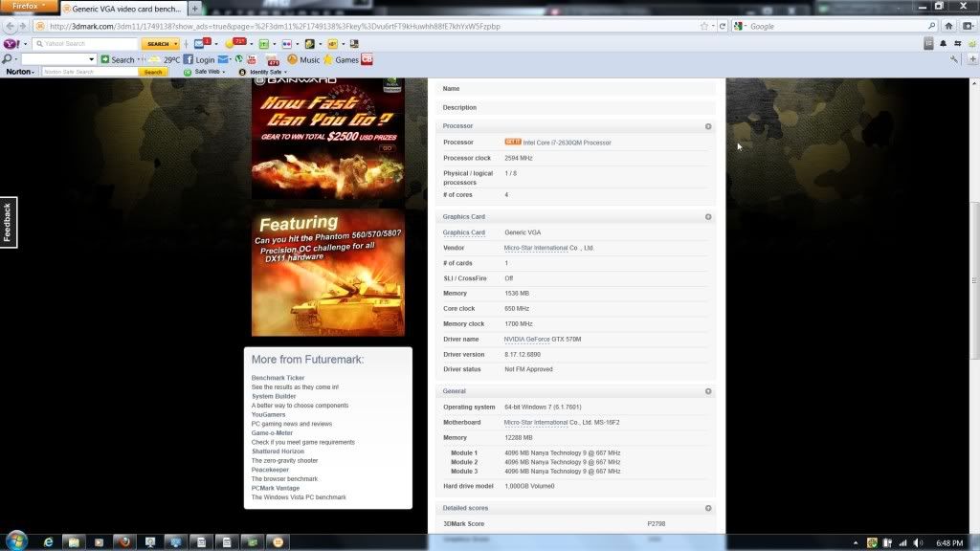This screenshot has height=551, width=980.
Task: Bookmark this page with the star icon
Action: pyautogui.click(x=704, y=26)
